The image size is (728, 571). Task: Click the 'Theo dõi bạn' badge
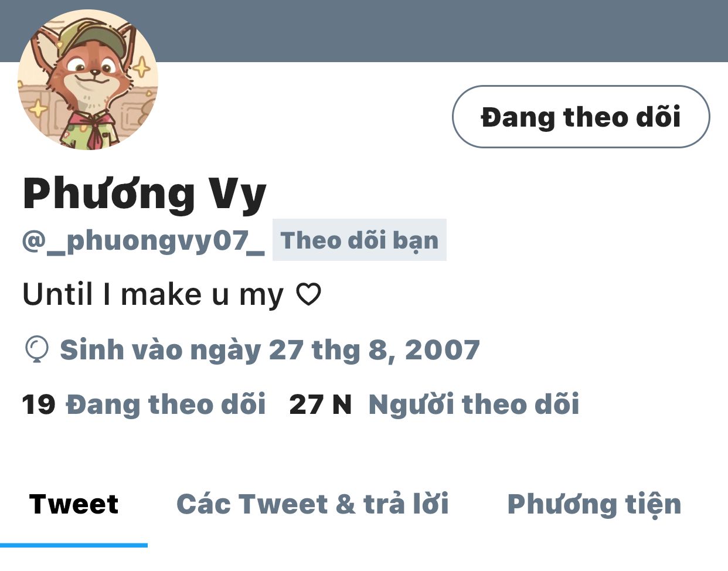(359, 240)
